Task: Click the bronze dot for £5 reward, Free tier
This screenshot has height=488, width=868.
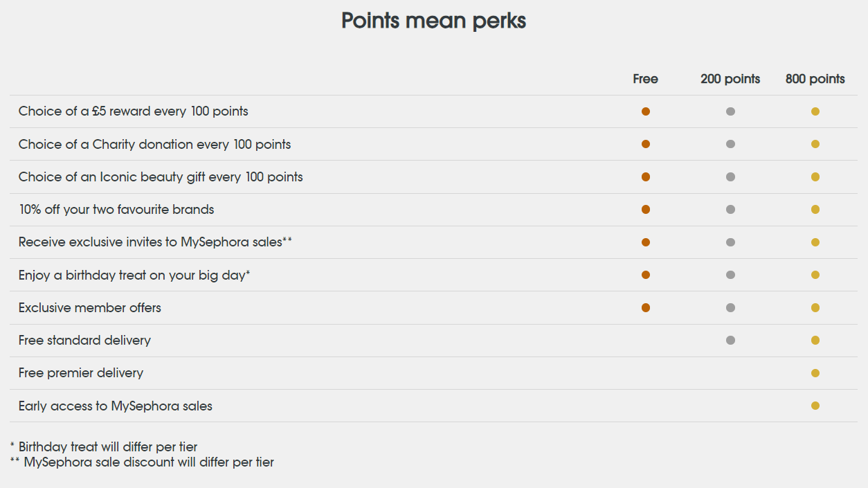Action: tap(645, 111)
